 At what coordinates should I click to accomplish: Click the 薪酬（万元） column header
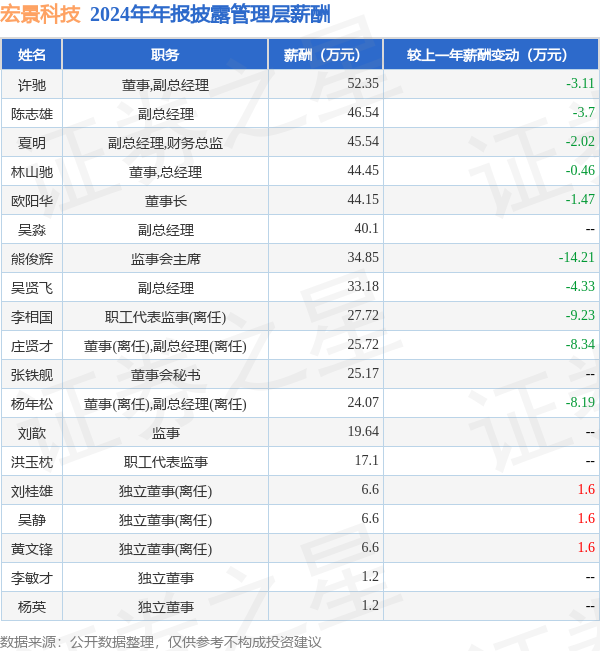click(x=326, y=54)
